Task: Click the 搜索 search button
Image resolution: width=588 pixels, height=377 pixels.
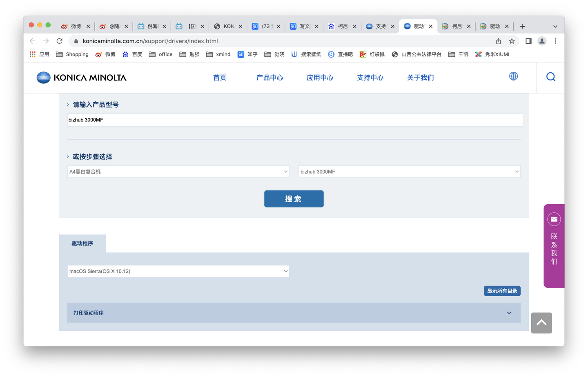Action: pos(294,199)
